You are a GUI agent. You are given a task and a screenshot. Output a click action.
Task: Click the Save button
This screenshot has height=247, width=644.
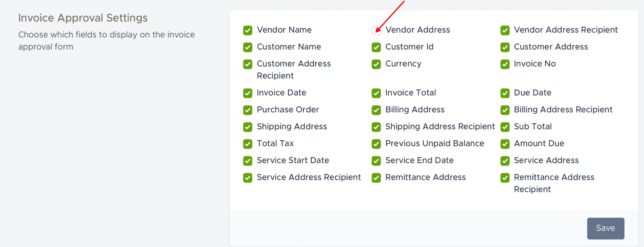pyautogui.click(x=605, y=228)
